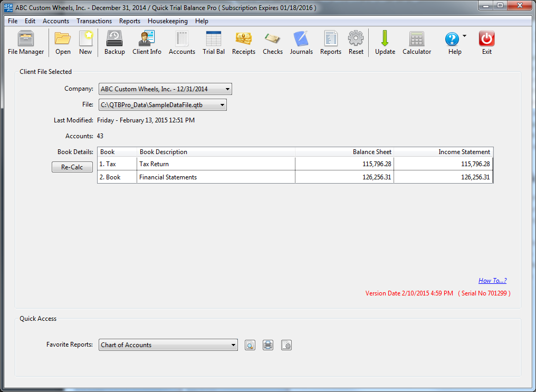This screenshot has height=392, width=536.
Task: Click the QTB Pro title bar icon
Action: 8,7
